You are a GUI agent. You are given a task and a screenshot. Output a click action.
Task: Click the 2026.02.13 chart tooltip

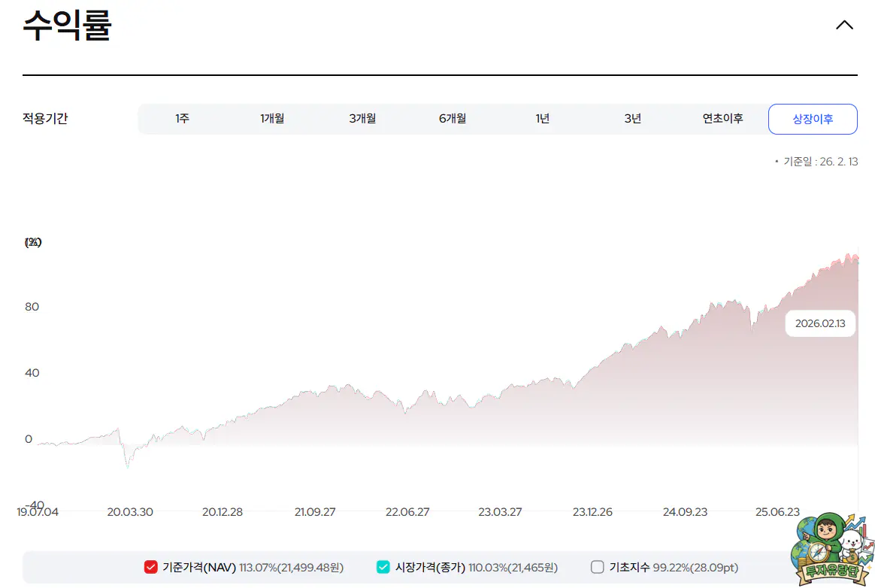click(x=820, y=323)
